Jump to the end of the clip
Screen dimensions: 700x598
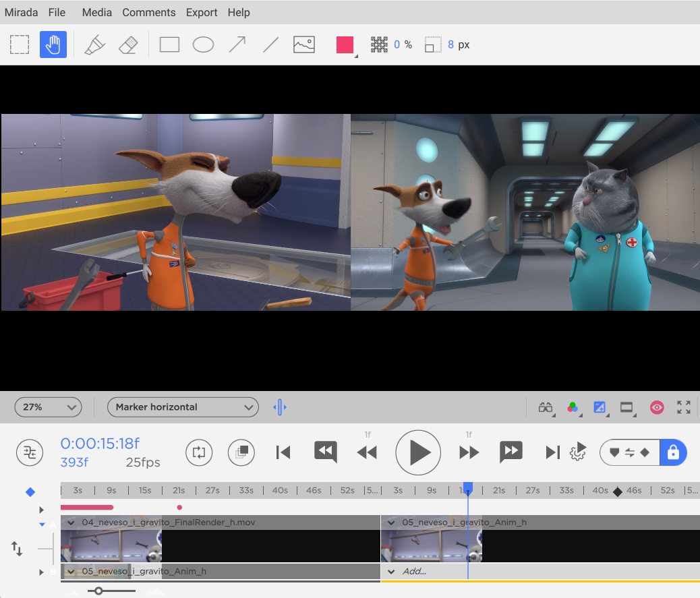point(553,452)
